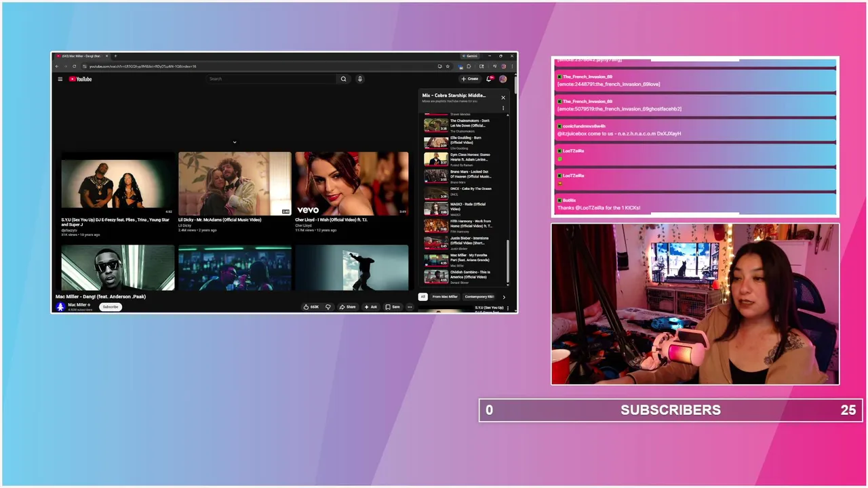The height and width of the screenshot is (488, 868).
Task: Play Gym Class Heroes Stereo Hearts
Action: [465, 159]
